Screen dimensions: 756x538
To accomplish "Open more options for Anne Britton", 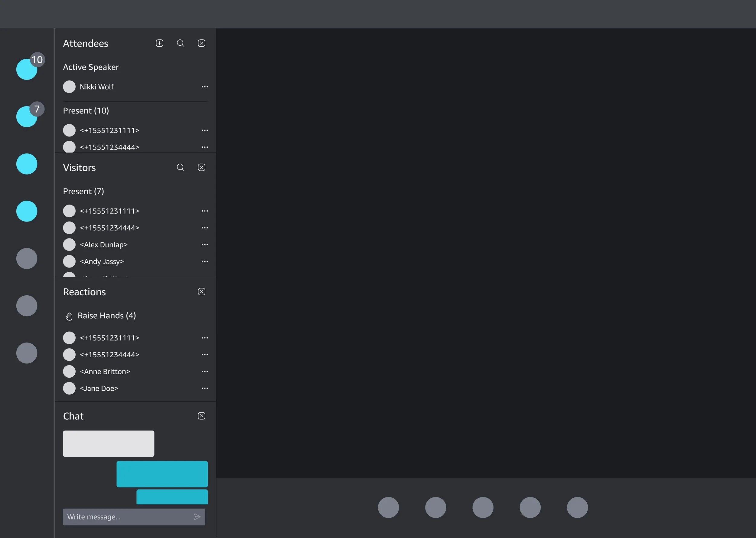I will (205, 372).
